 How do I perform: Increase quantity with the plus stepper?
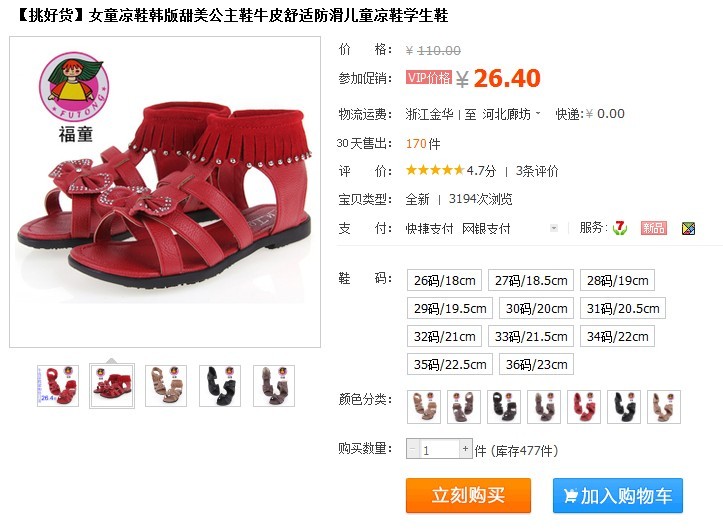pos(466,448)
